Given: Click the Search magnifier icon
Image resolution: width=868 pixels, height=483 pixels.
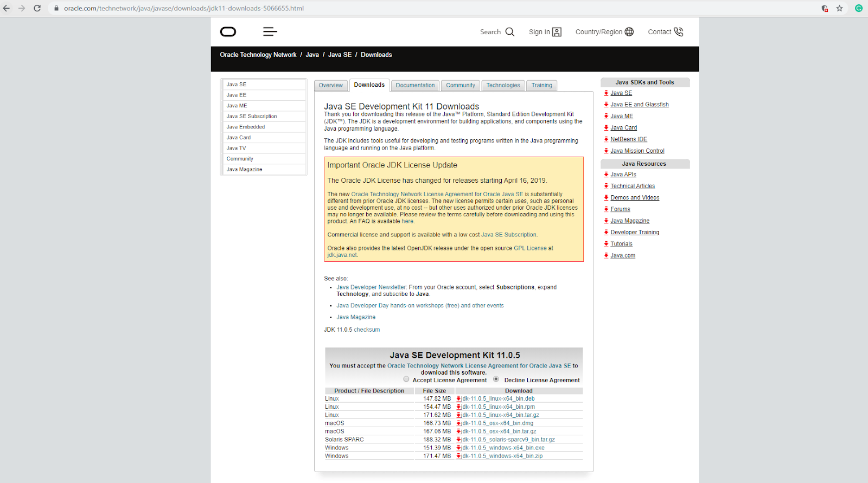Looking at the screenshot, I should click(510, 32).
